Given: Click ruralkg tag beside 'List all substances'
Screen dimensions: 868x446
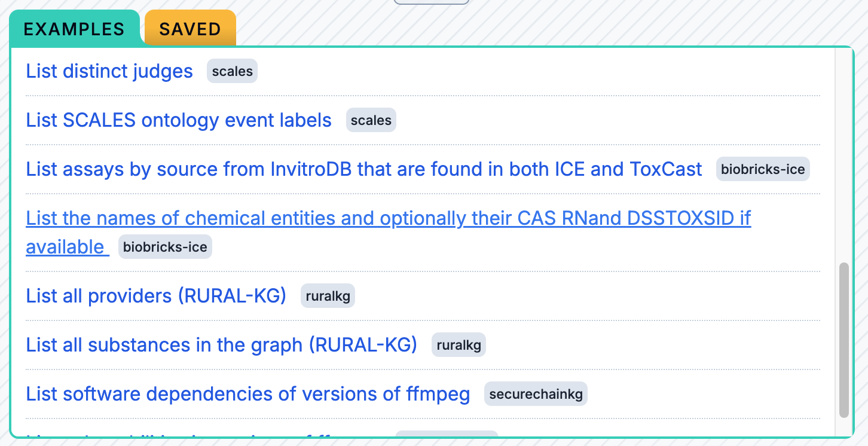Looking at the screenshot, I should (x=459, y=345).
